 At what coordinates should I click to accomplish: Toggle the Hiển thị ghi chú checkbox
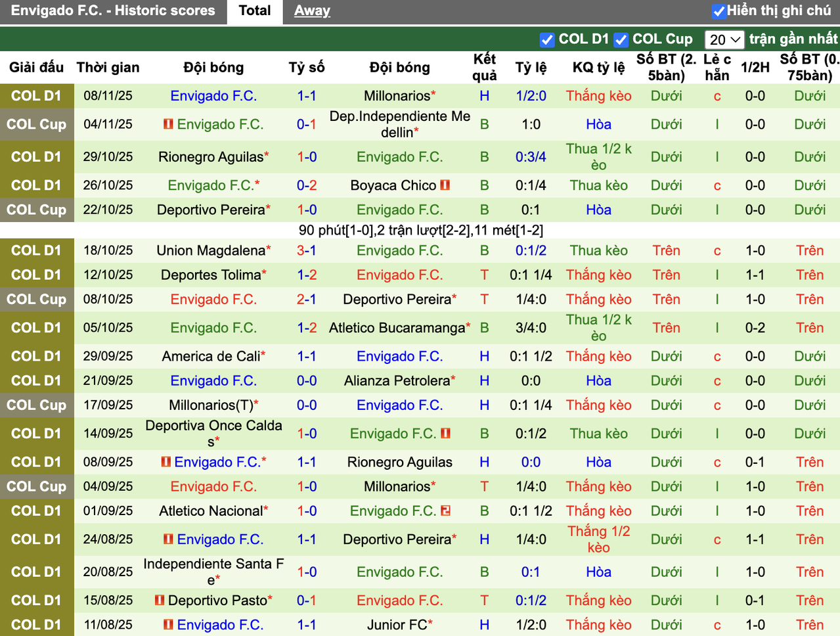pyautogui.click(x=719, y=11)
